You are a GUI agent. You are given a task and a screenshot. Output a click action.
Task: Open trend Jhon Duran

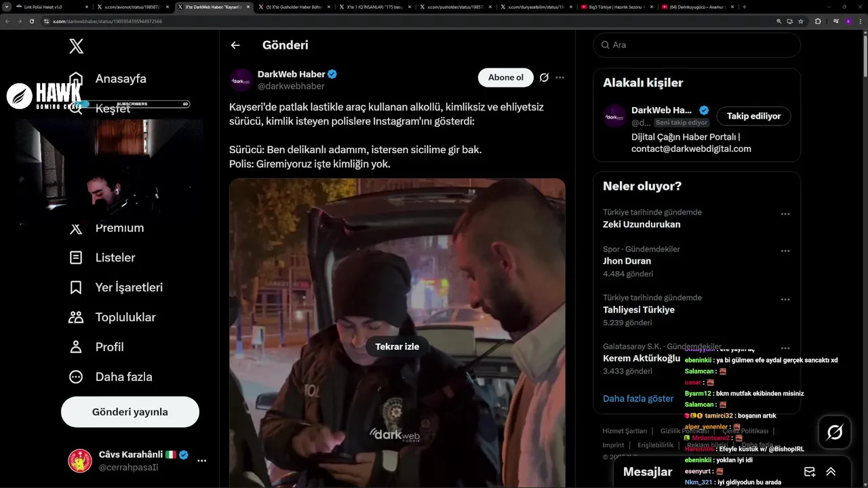tap(627, 261)
